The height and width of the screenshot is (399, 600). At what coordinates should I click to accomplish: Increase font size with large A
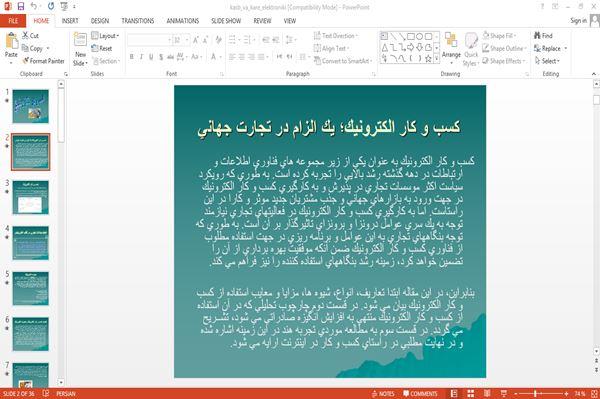[196, 40]
